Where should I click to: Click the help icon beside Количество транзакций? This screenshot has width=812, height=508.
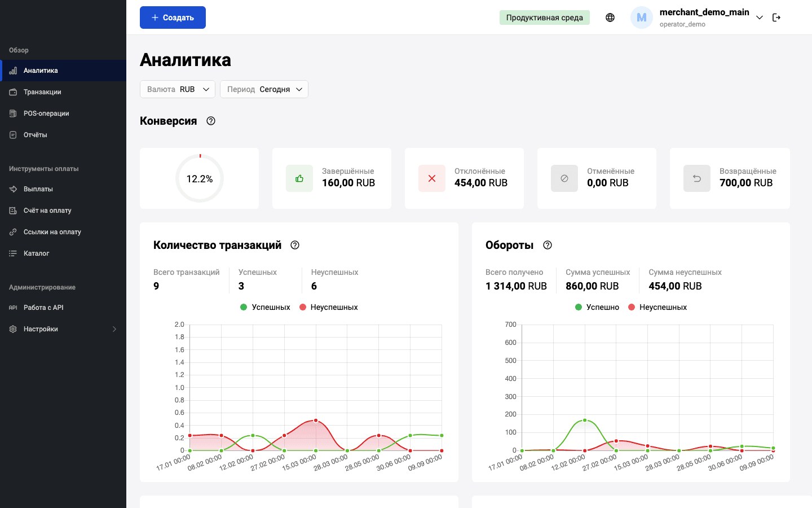click(295, 245)
